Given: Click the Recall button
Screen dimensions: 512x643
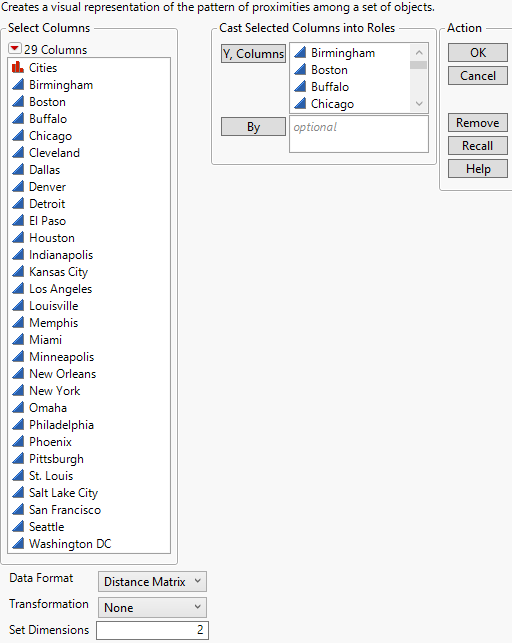Looking at the screenshot, I should click(x=478, y=146).
